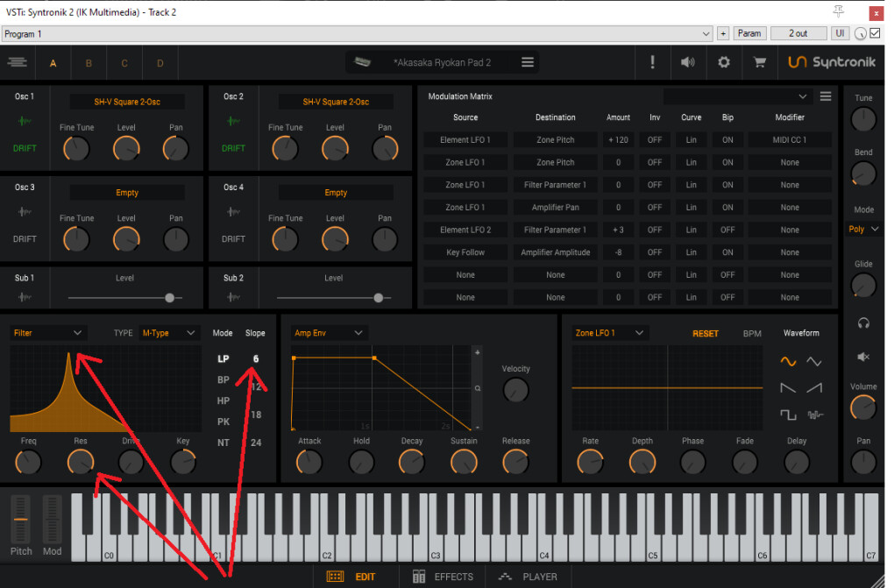Viewport: 894px width, 588px height.
Task: Select the triangle LFO waveform
Action: coord(814,361)
